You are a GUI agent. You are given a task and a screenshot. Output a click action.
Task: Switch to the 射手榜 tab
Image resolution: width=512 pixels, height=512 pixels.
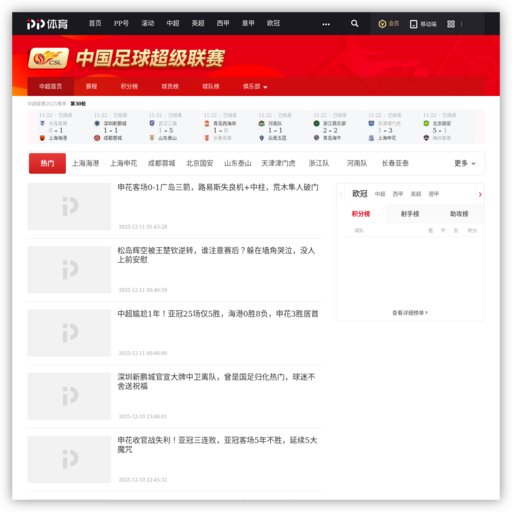[x=410, y=214]
